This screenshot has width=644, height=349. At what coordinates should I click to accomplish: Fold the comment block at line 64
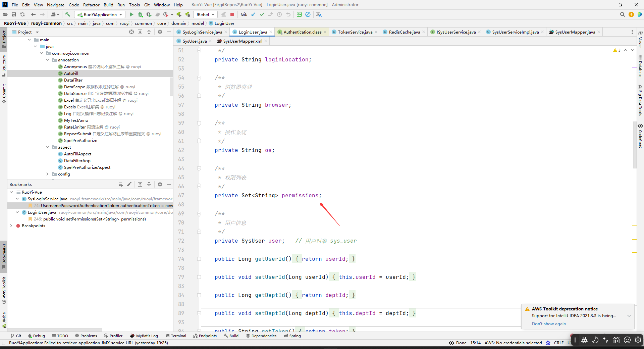(x=199, y=168)
